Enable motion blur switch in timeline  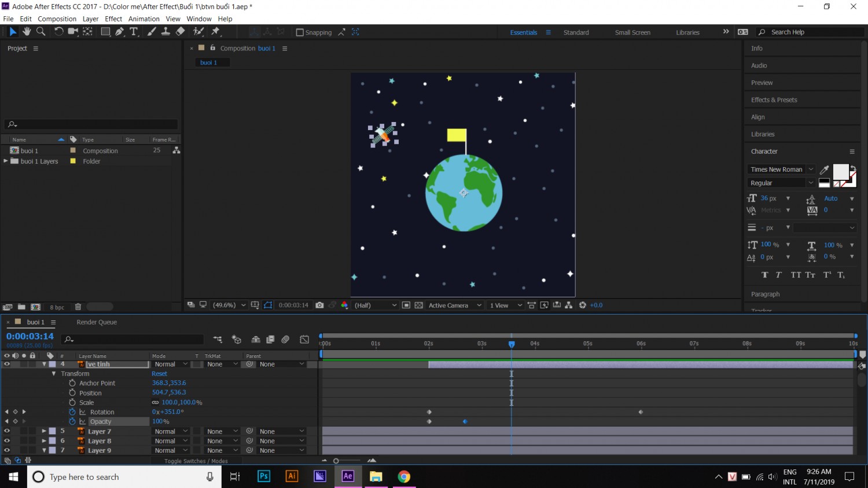[x=285, y=339]
